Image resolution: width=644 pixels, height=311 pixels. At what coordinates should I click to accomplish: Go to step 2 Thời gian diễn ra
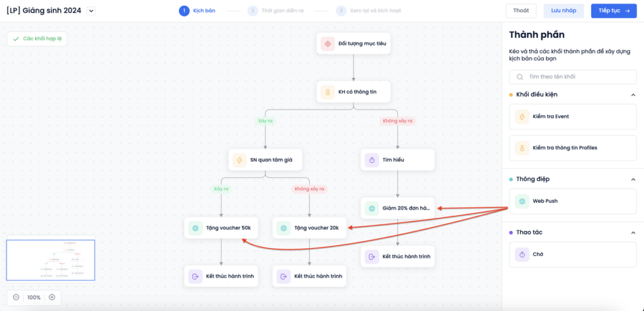(275, 11)
